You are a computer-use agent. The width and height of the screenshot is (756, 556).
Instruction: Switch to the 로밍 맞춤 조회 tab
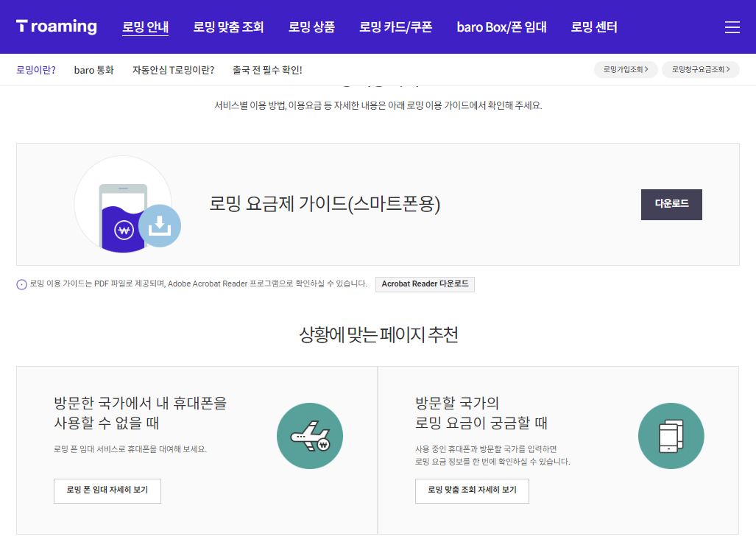point(229,27)
